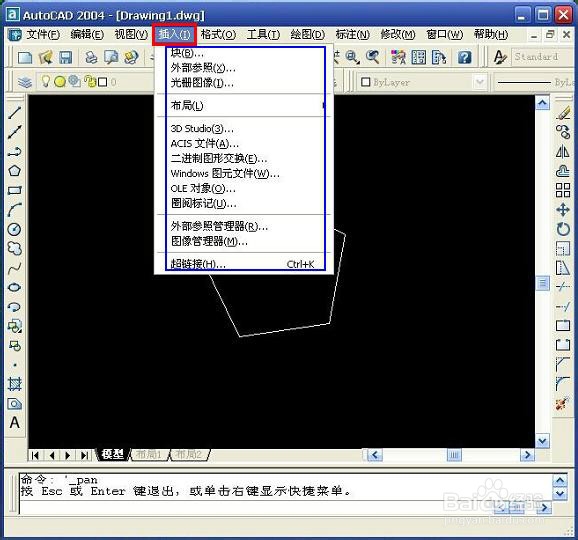Viewport: 578px width, 540px height.
Task: Select the Region tool
Action: point(14,403)
